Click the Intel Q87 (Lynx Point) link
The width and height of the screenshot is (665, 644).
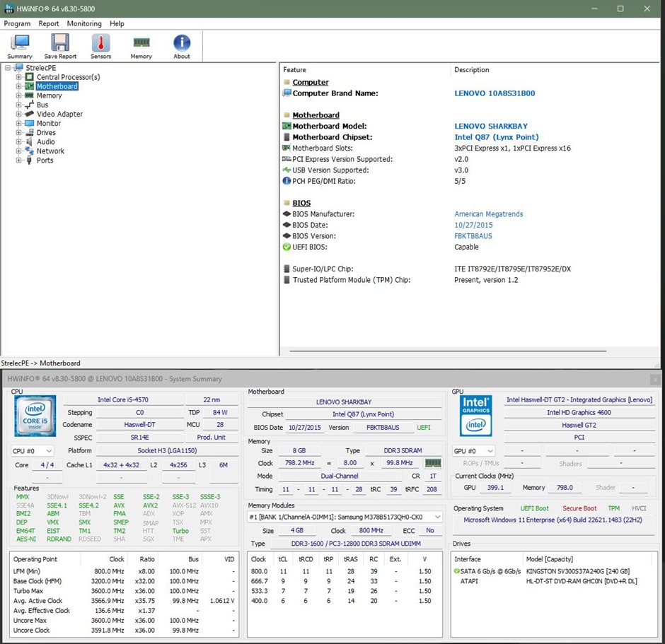[496, 137]
